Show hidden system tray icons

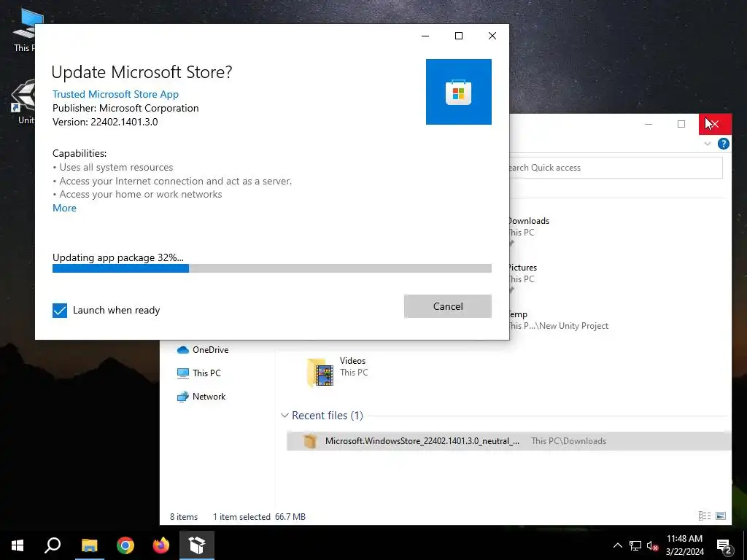click(617, 545)
